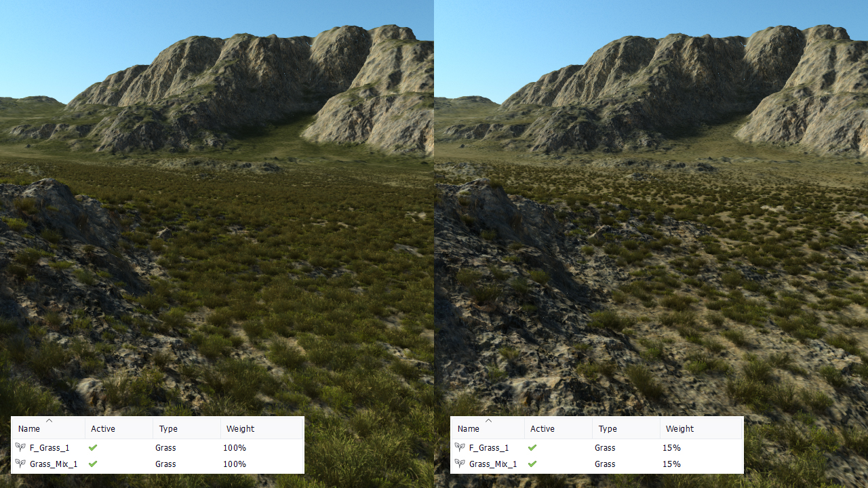Click the Name column header in the 100% list
Screen dimensions: 868x488
(29, 428)
